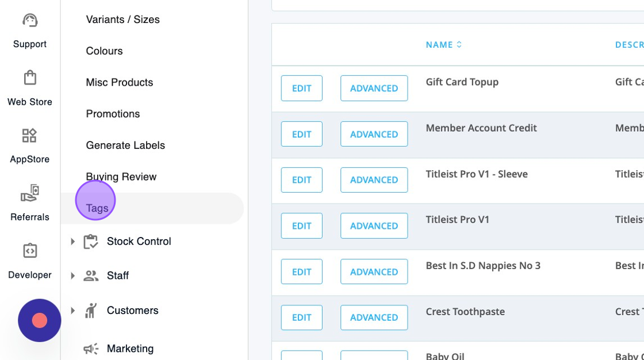Viewport: 644px width, 360px height.
Task: Click the Marketing megaphone icon
Action: [91, 348]
